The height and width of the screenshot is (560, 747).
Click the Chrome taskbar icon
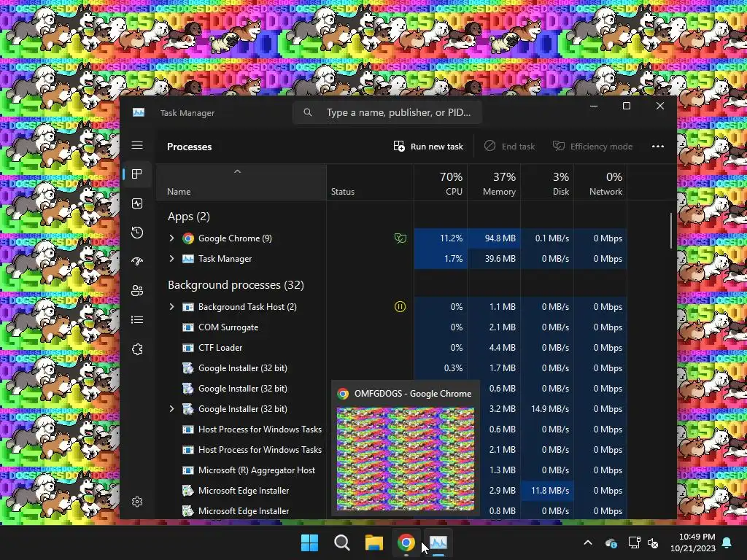point(406,542)
